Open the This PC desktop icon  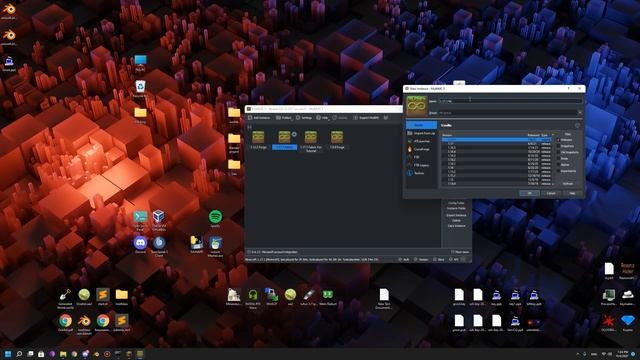coord(140,63)
